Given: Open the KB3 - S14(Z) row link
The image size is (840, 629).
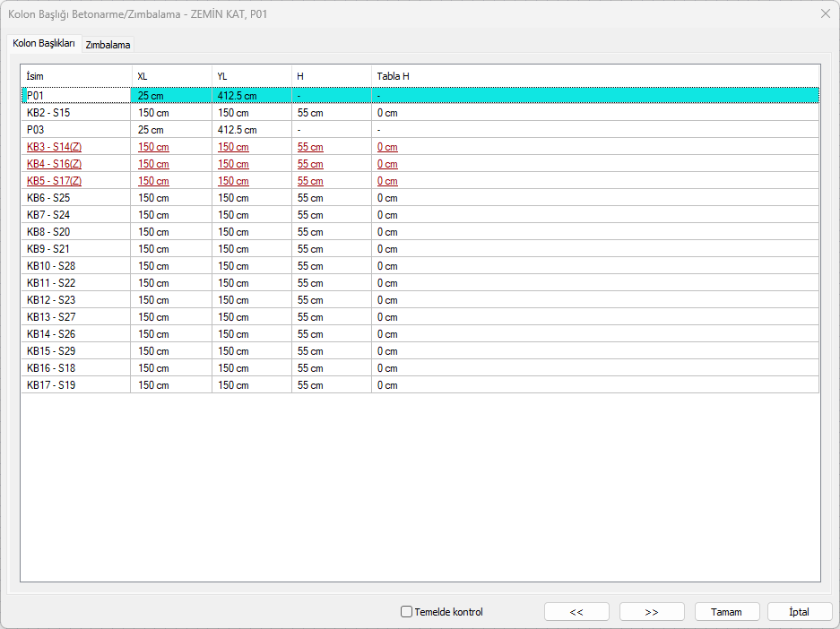Looking at the screenshot, I should click(x=54, y=147).
